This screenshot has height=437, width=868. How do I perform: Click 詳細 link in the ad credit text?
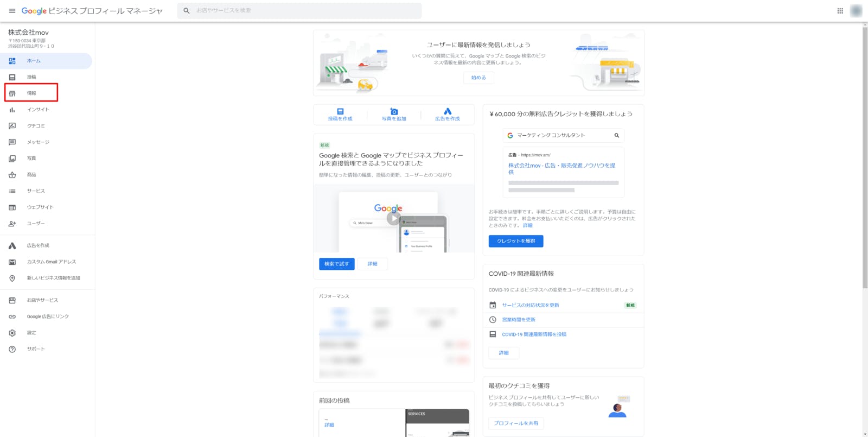[x=528, y=225]
